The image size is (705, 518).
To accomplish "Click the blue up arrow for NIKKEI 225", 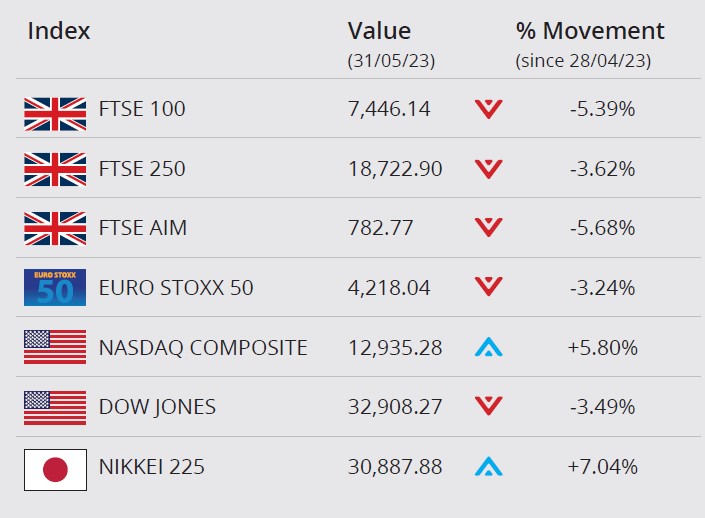I will [x=488, y=466].
